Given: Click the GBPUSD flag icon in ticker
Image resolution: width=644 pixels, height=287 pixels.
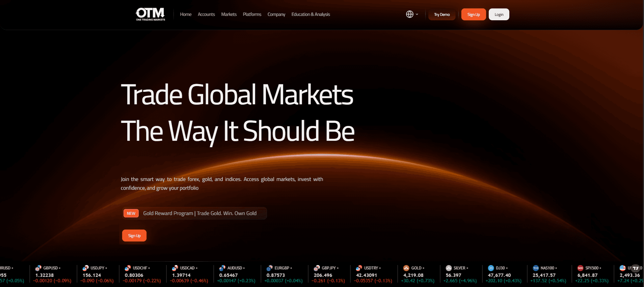Looking at the screenshot, I should pyautogui.click(x=38, y=268).
